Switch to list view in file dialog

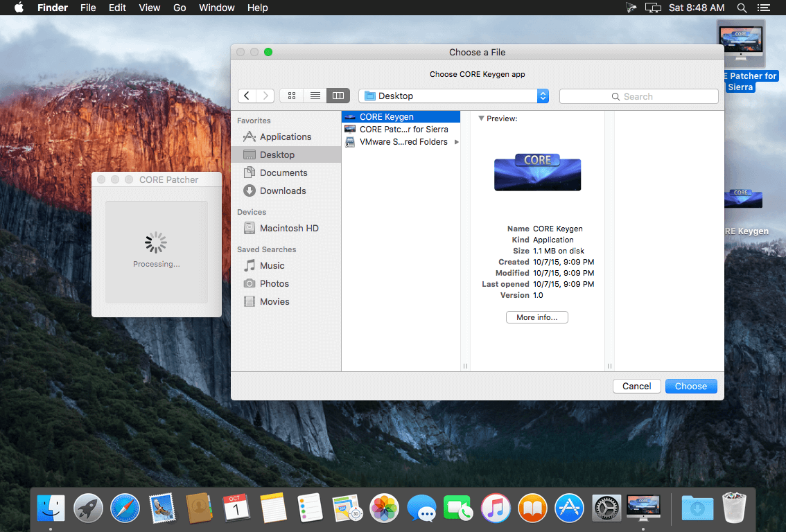click(315, 96)
